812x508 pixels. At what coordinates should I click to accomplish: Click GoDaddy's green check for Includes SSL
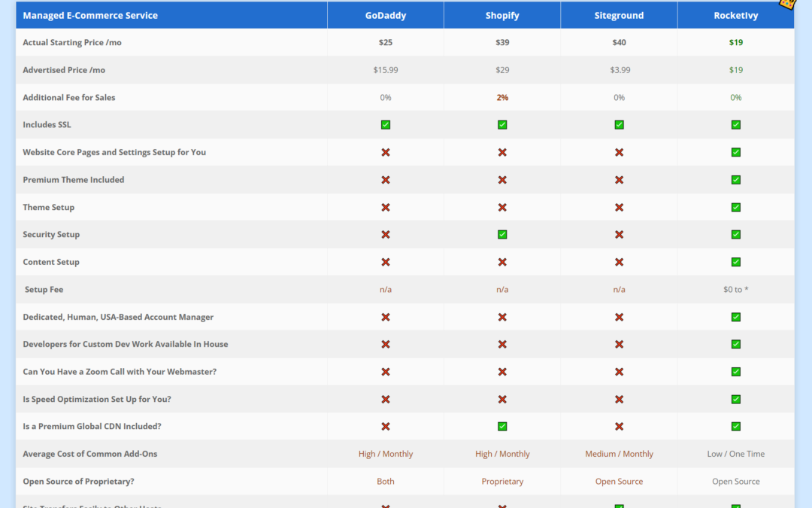coord(385,124)
